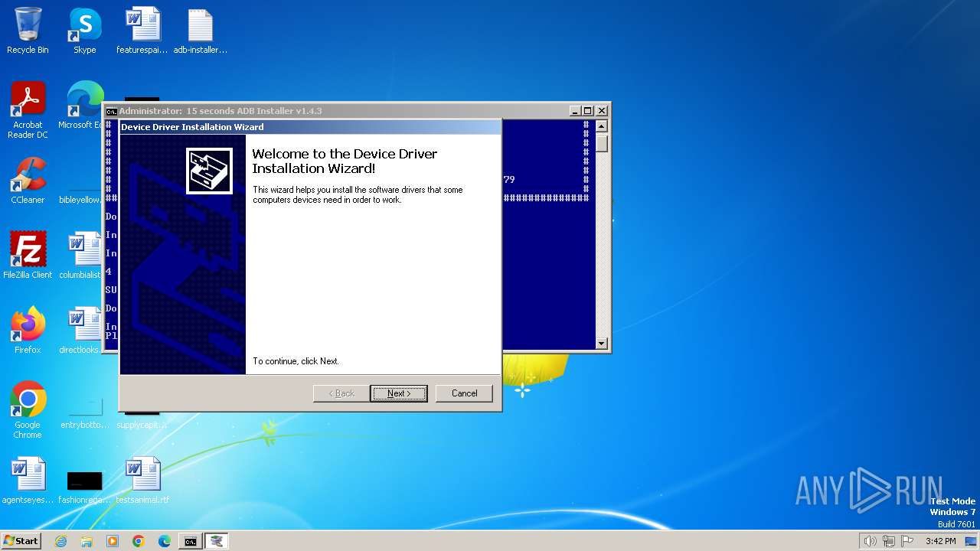Select the agentseyes Word document icon

click(x=28, y=481)
